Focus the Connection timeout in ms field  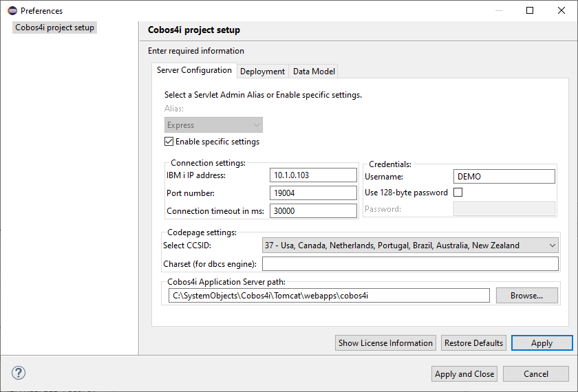tap(313, 211)
